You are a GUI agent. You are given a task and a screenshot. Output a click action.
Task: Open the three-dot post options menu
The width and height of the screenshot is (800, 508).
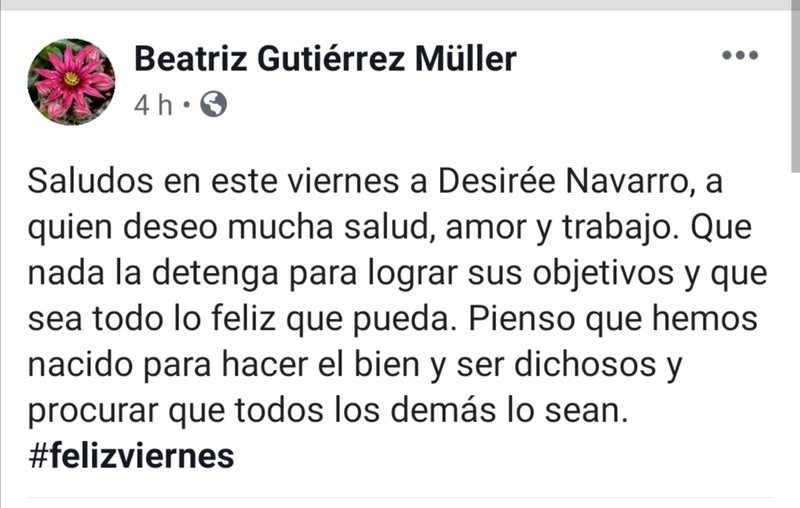[740, 55]
